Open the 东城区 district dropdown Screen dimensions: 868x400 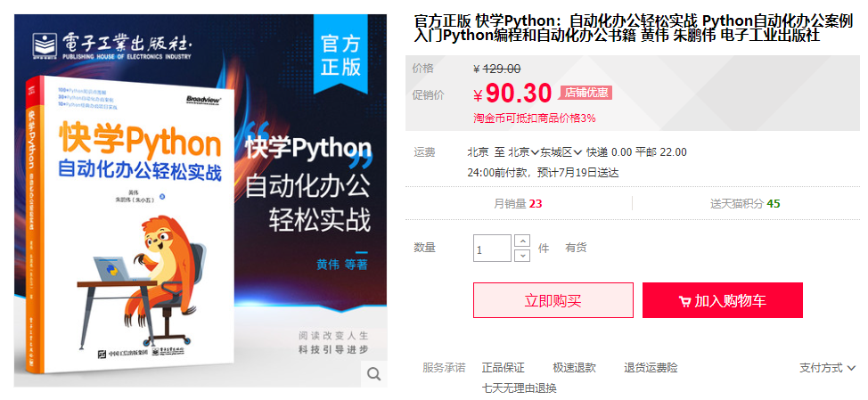click(x=561, y=152)
